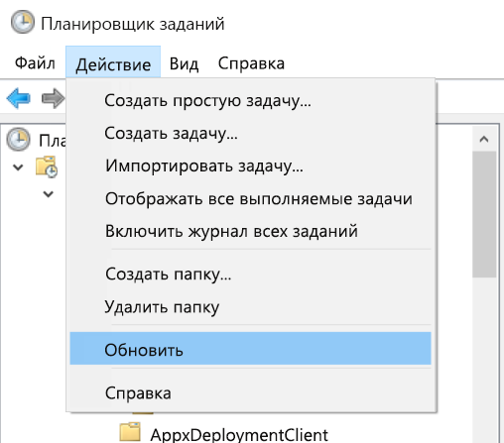Open the Справка menu in menu bar
504x443 pixels.
coord(251,63)
